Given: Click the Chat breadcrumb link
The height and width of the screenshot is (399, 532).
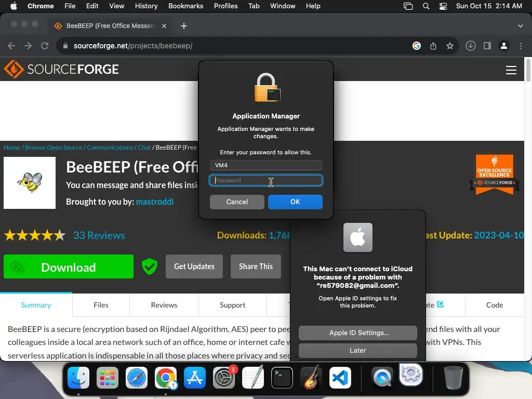Looking at the screenshot, I should [144, 147].
